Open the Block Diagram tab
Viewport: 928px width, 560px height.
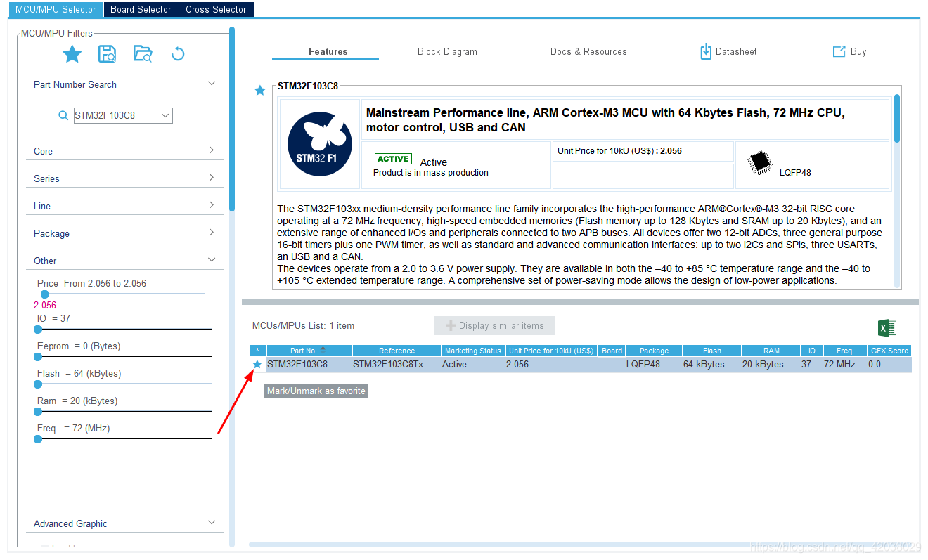[x=447, y=51]
